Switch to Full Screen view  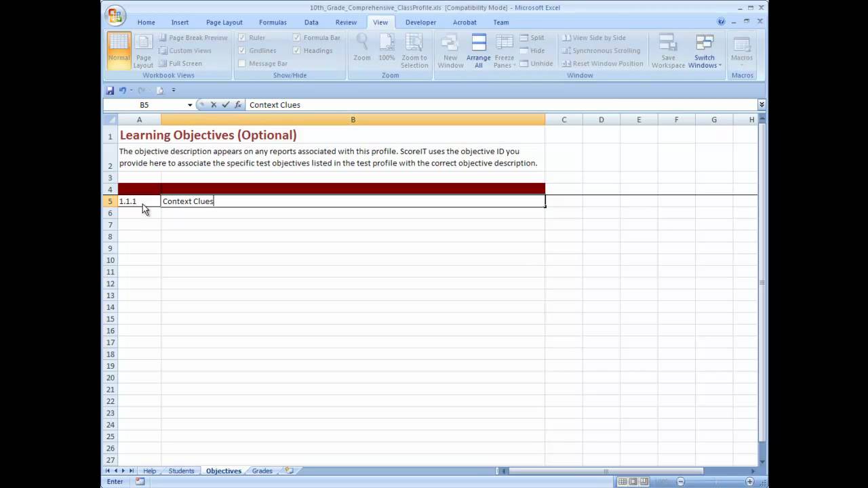point(180,64)
